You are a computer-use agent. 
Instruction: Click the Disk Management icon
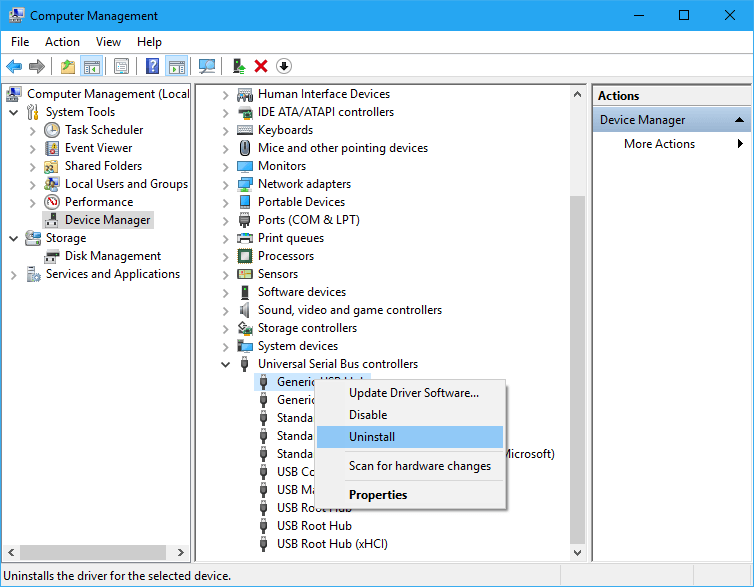[51, 256]
